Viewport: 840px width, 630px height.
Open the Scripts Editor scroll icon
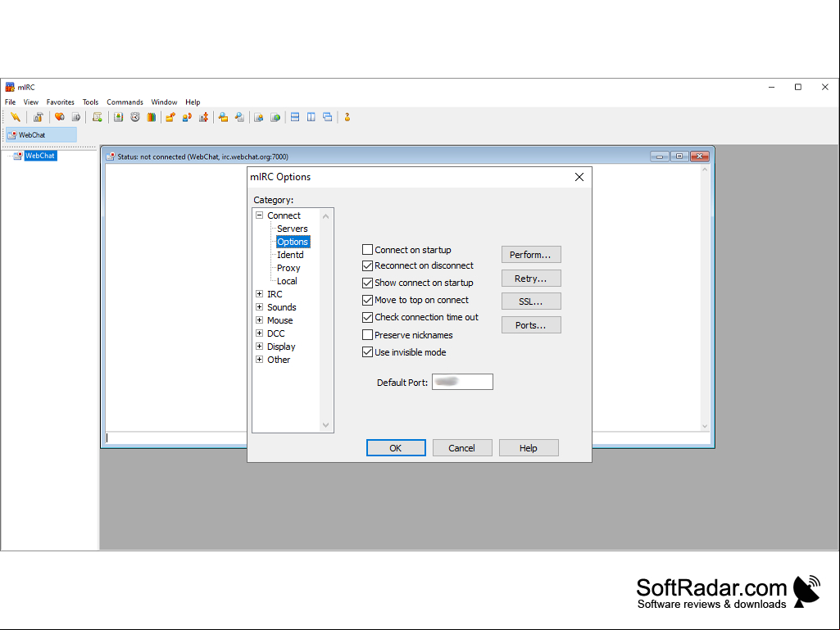click(x=97, y=117)
